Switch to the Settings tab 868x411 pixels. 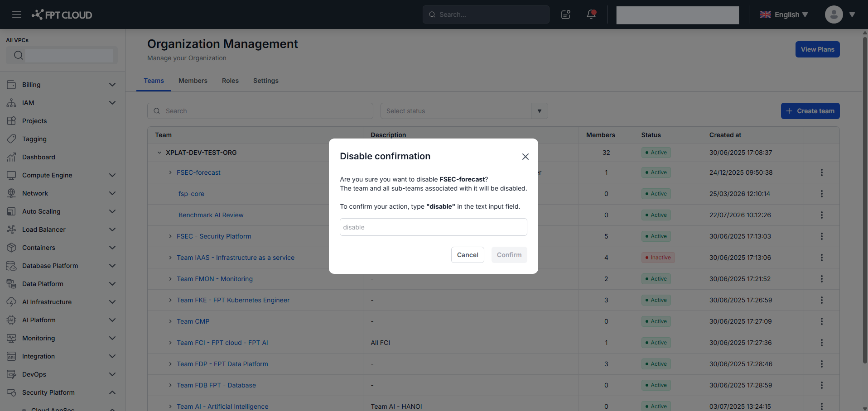click(x=266, y=81)
